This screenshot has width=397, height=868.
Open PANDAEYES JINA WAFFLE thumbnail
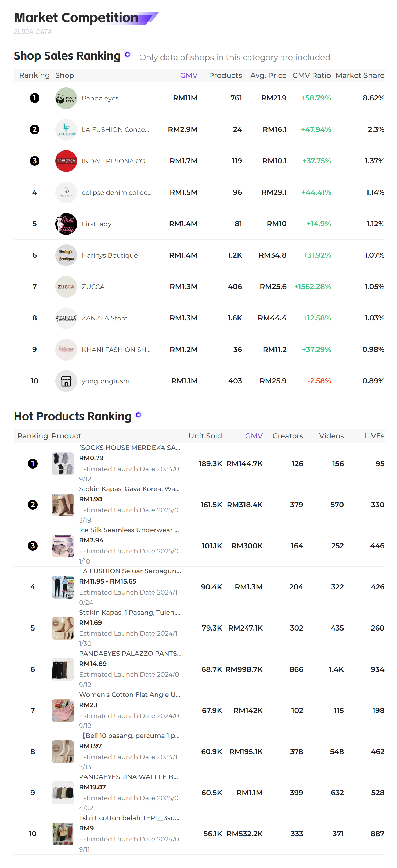point(63,793)
